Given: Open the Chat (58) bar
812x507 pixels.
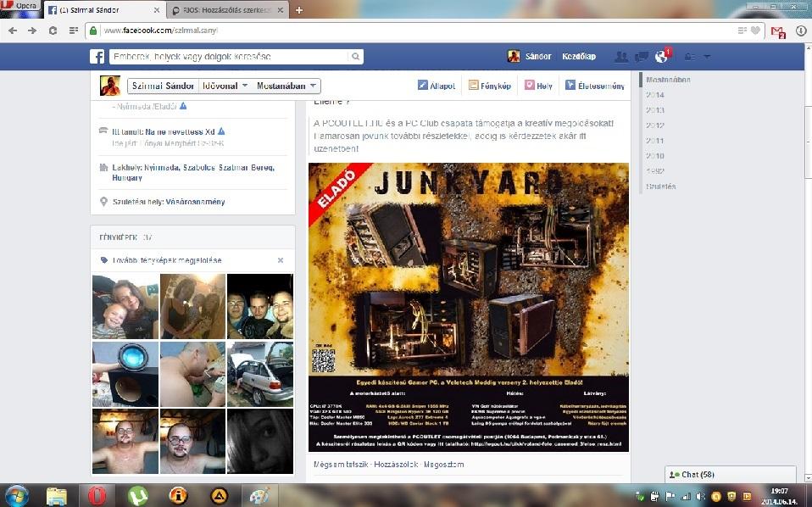Looking at the screenshot, I should [x=730, y=475].
